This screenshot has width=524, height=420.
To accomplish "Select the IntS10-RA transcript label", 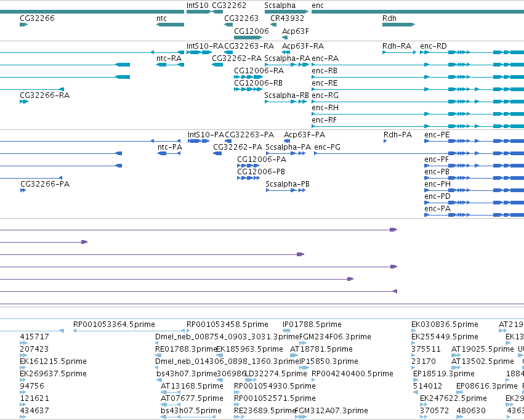I will pyautogui.click(x=205, y=46).
